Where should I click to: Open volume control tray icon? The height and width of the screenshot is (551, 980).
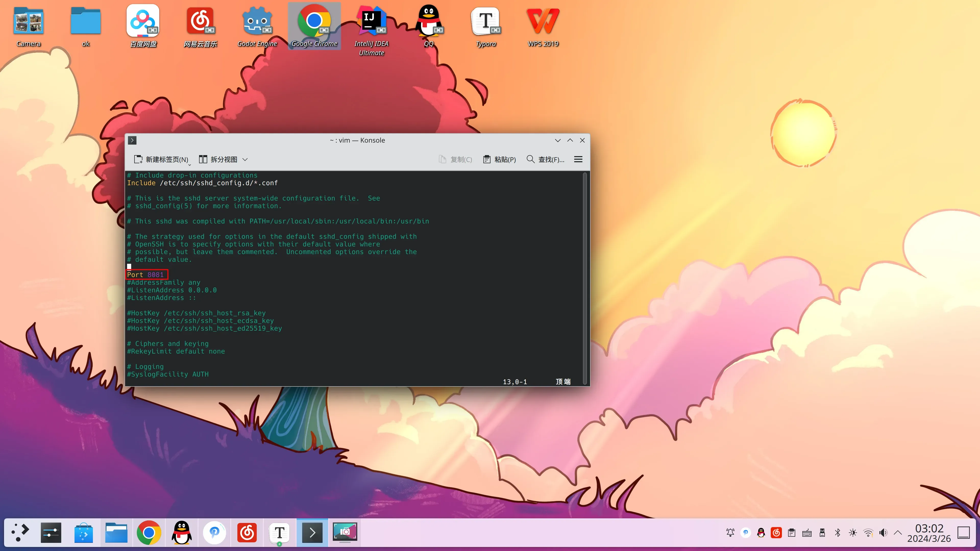point(883,532)
